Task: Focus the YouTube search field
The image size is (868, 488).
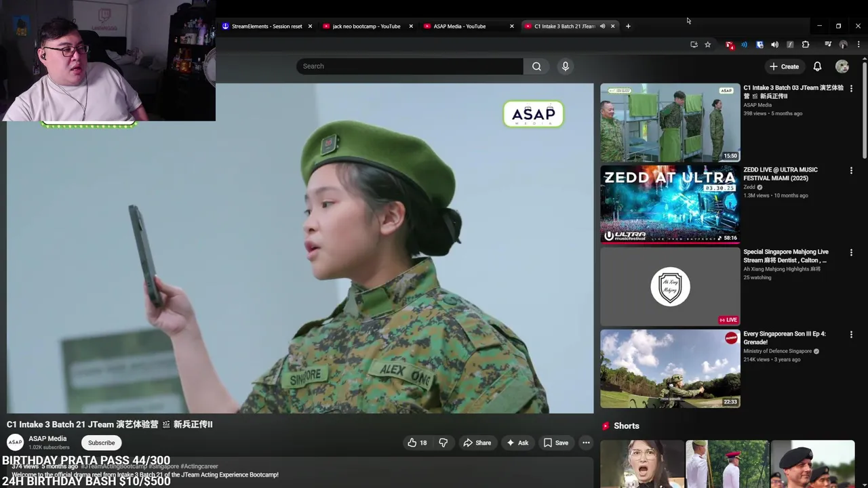Action: [410, 66]
